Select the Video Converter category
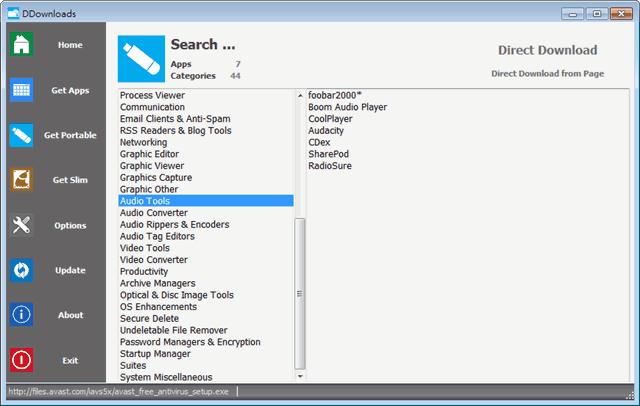This screenshot has width=640, height=406. [154, 260]
